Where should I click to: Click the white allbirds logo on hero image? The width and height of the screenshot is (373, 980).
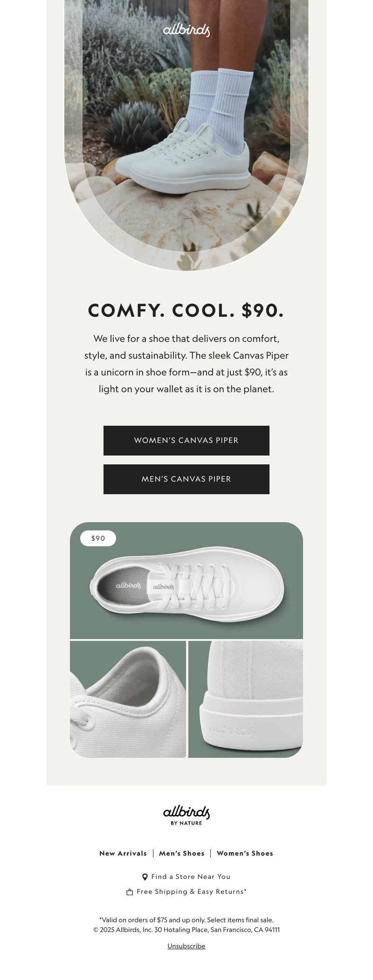(x=186, y=30)
